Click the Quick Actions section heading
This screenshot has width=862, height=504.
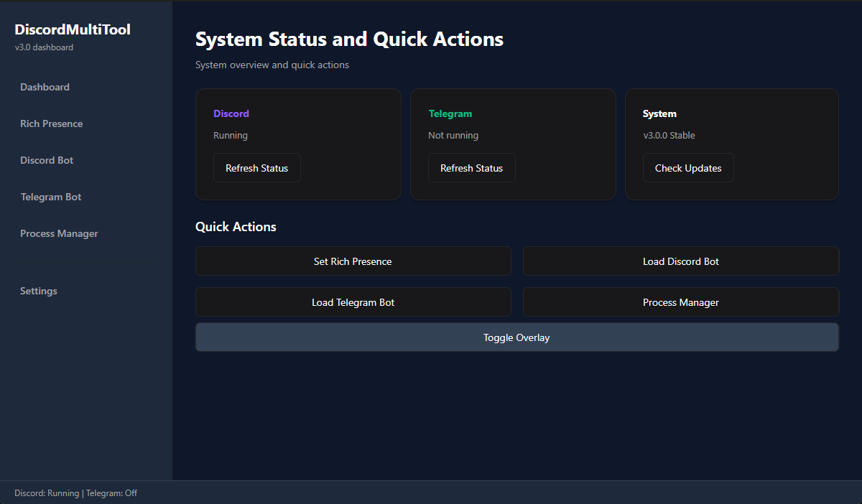[x=236, y=227]
